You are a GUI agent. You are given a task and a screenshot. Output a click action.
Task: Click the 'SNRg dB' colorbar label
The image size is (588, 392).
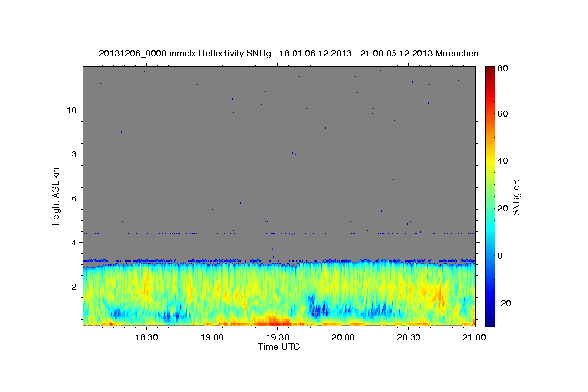(516, 197)
